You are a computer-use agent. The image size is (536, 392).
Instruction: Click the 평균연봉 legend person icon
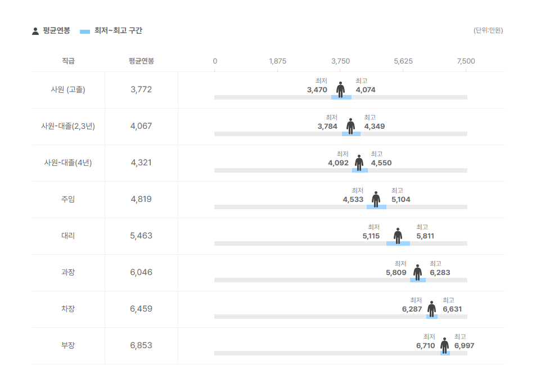click(x=35, y=31)
